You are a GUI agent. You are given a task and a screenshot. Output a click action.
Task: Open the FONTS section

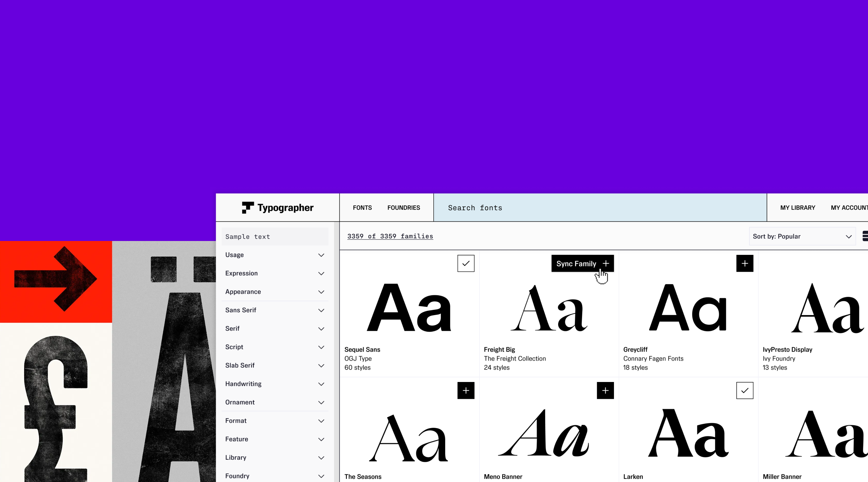[362, 208]
